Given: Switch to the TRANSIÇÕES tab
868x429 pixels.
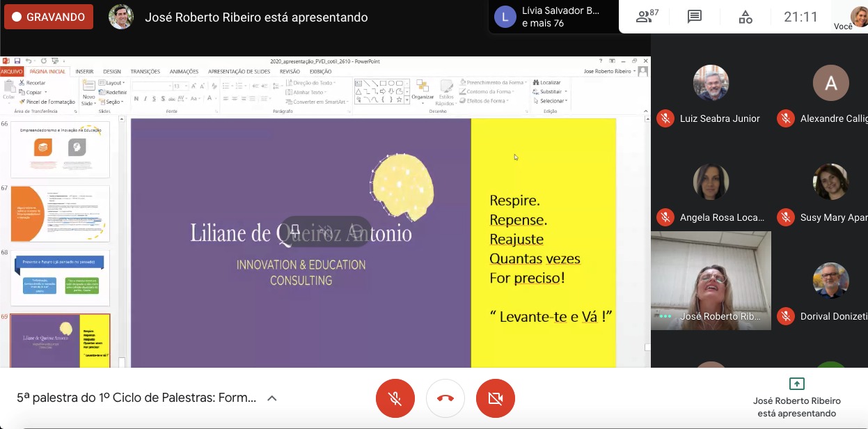Looking at the screenshot, I should coord(145,72).
